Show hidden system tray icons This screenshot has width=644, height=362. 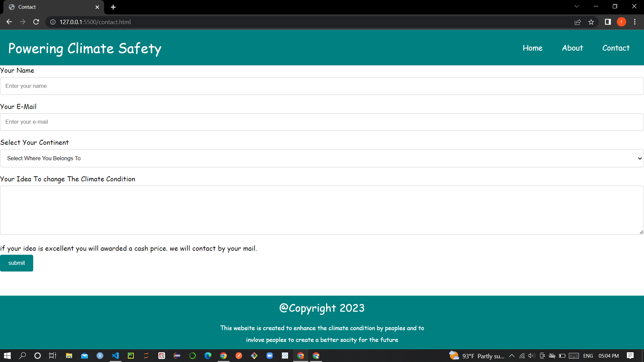point(512,356)
